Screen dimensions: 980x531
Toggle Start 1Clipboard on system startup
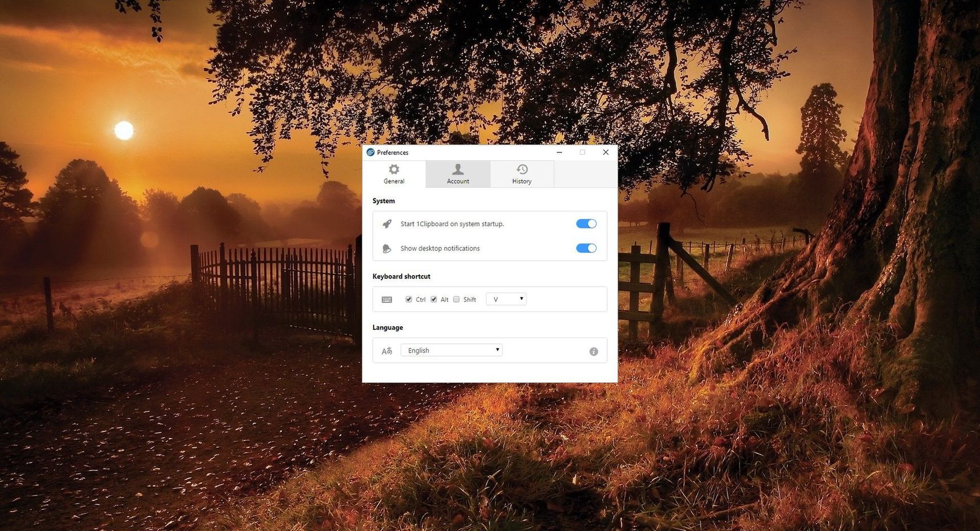click(x=586, y=224)
